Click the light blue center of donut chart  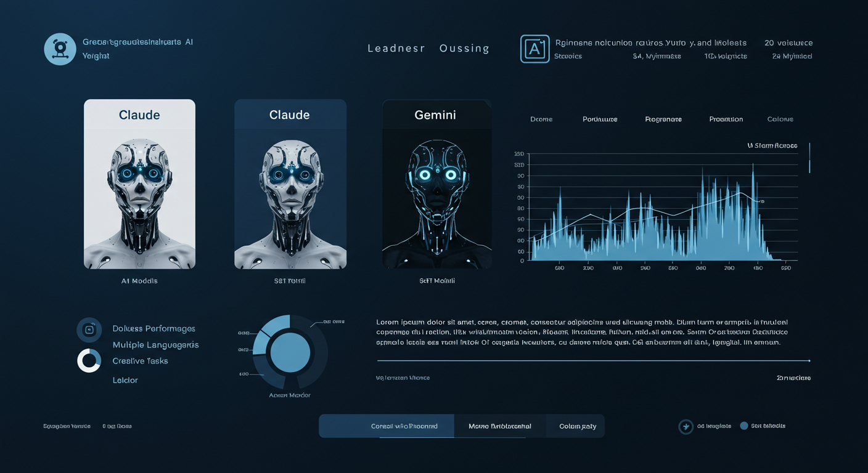coord(290,354)
